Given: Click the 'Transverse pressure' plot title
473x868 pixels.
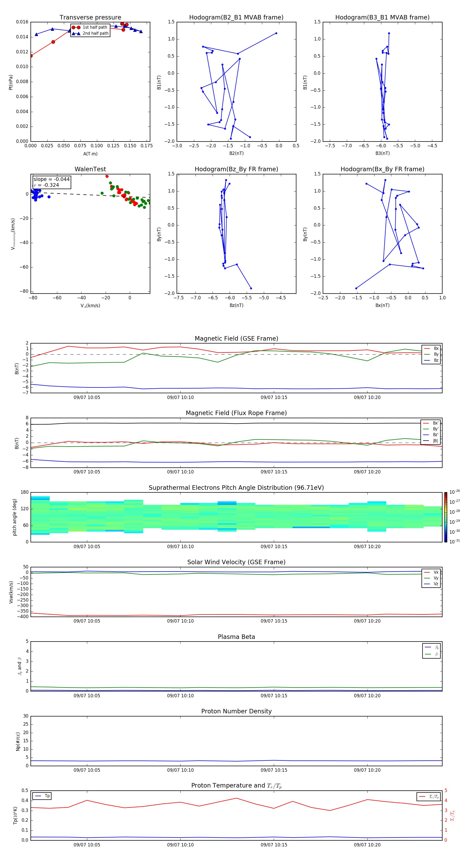Looking at the screenshot, I should tap(90, 18).
